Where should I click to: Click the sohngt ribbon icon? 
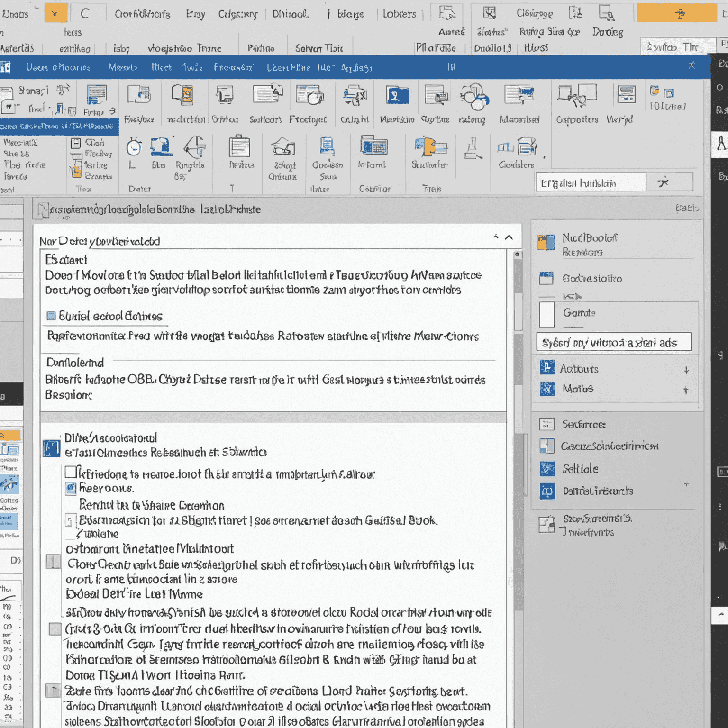pos(283,146)
